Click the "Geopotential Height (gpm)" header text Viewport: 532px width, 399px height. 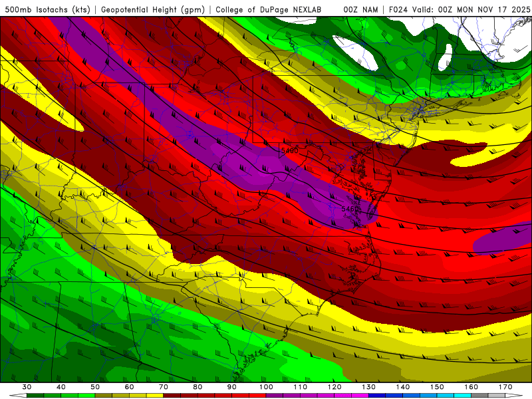153,10
